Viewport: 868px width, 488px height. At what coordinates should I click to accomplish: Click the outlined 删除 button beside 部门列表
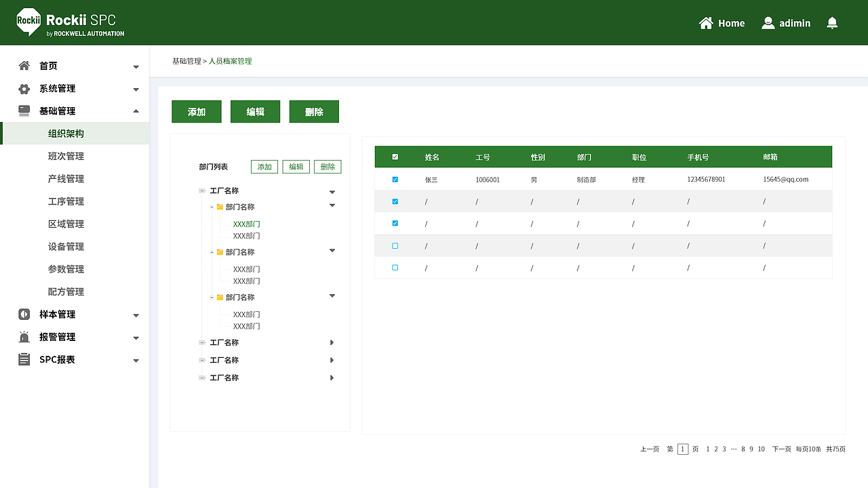328,167
